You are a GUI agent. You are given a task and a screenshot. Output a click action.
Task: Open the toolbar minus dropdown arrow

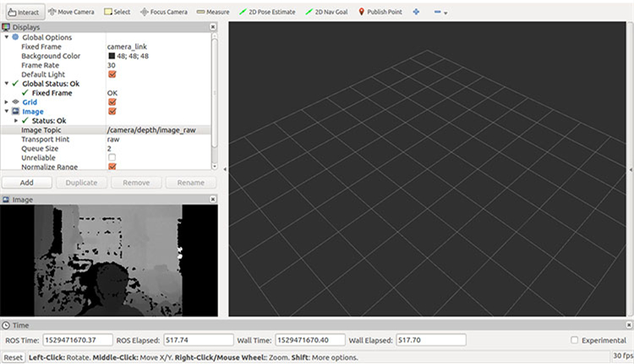(x=445, y=14)
